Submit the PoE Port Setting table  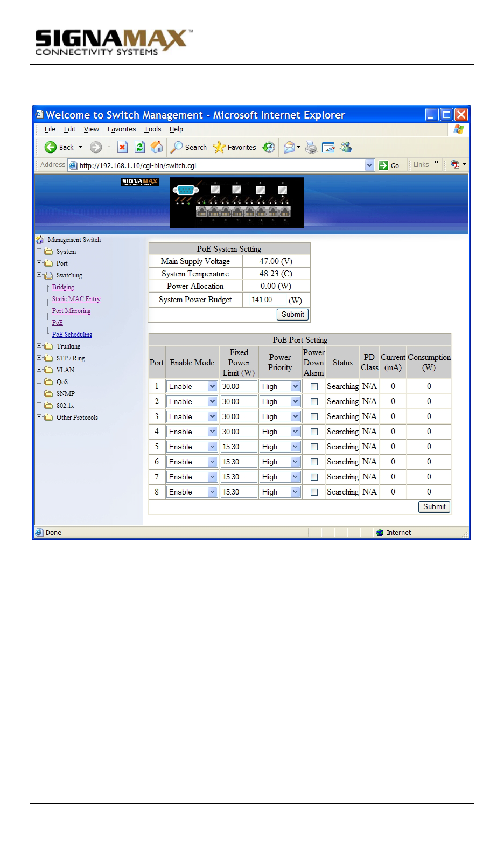(x=434, y=506)
